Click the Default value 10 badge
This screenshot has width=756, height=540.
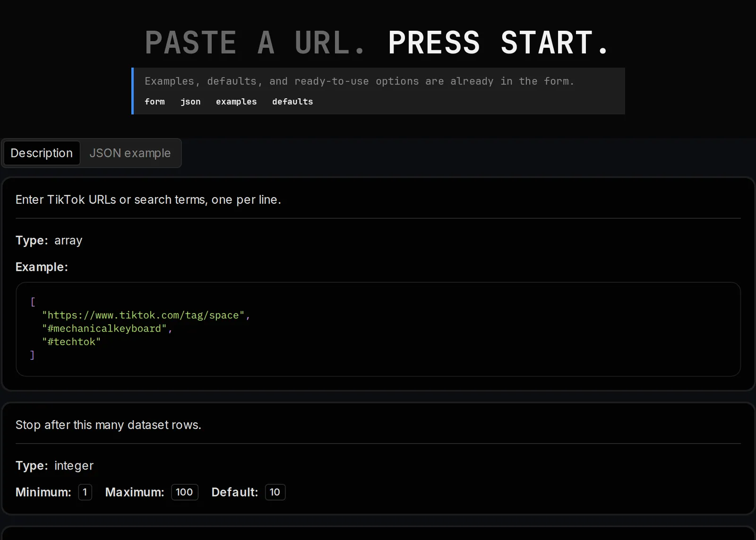pyautogui.click(x=275, y=492)
